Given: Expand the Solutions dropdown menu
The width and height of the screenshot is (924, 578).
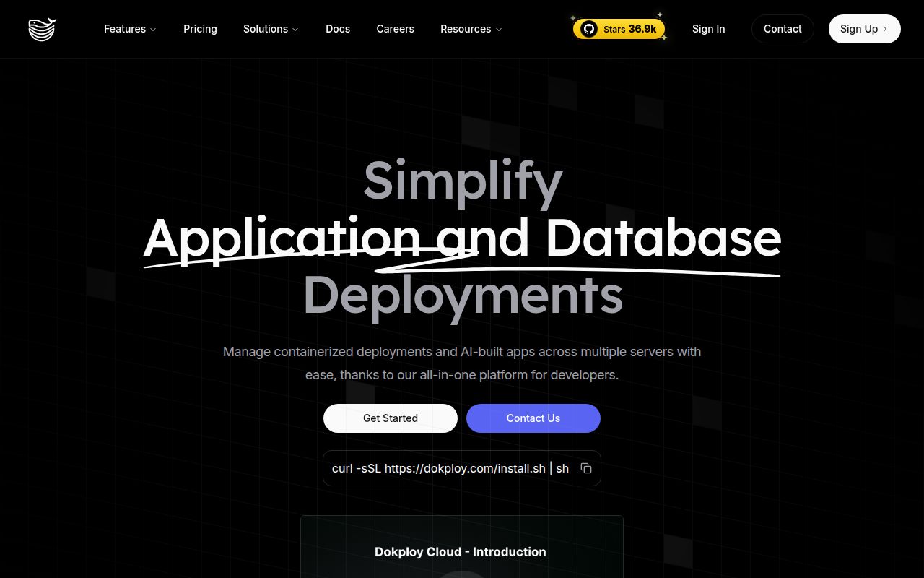Looking at the screenshot, I should point(271,29).
